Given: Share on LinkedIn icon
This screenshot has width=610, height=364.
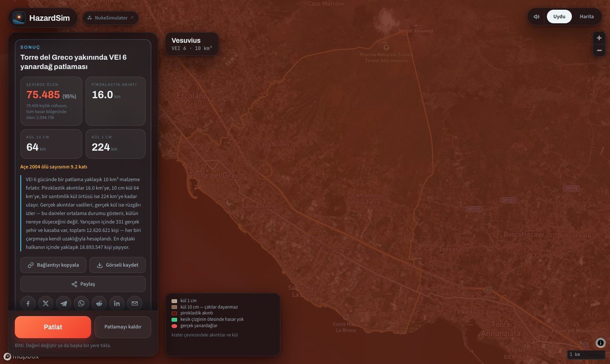Looking at the screenshot, I should tap(117, 303).
